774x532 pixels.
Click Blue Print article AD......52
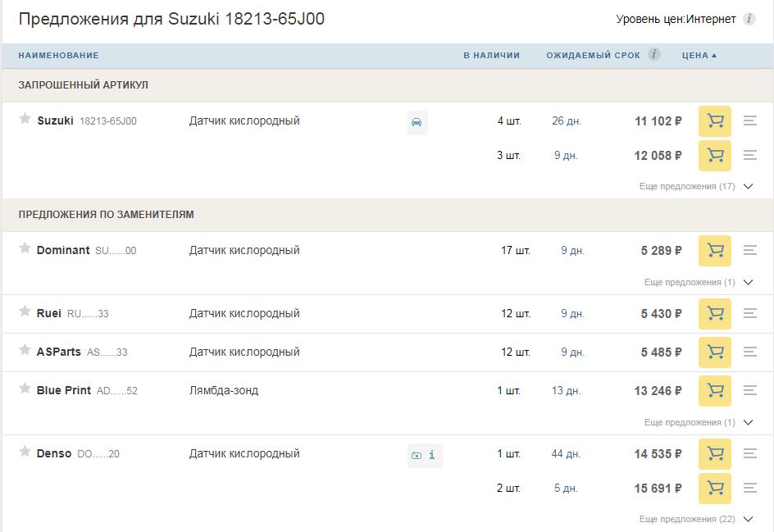pyautogui.click(x=117, y=391)
